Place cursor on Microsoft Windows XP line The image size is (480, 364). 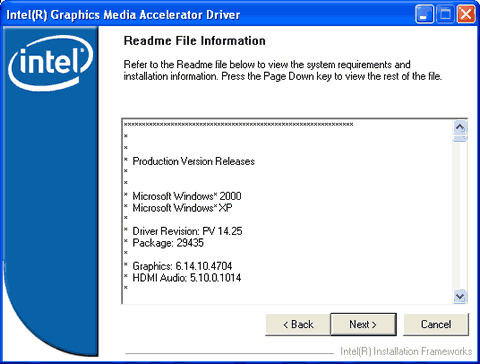point(182,208)
